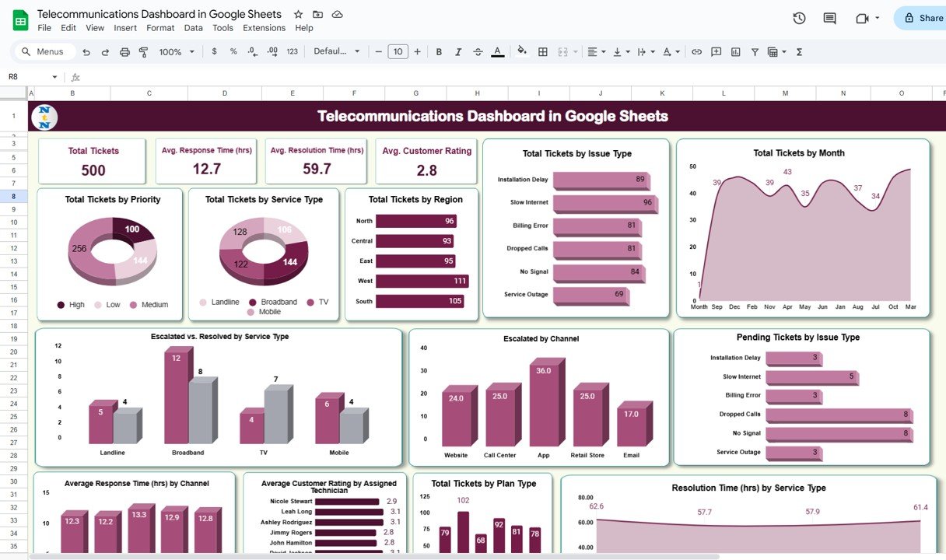The width and height of the screenshot is (946, 560).
Task: Click the Undo arrow
Action: pos(86,52)
